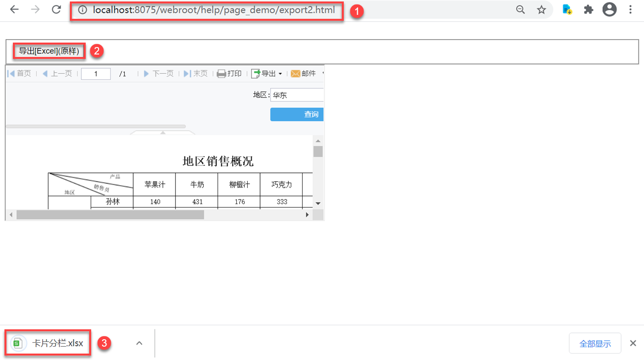Open the Extensions puzzle-piece menu
The width and height of the screenshot is (644, 361).
tap(589, 10)
